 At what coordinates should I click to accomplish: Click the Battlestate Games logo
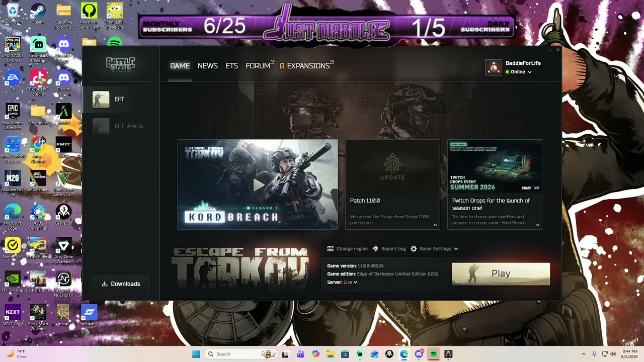(121, 64)
